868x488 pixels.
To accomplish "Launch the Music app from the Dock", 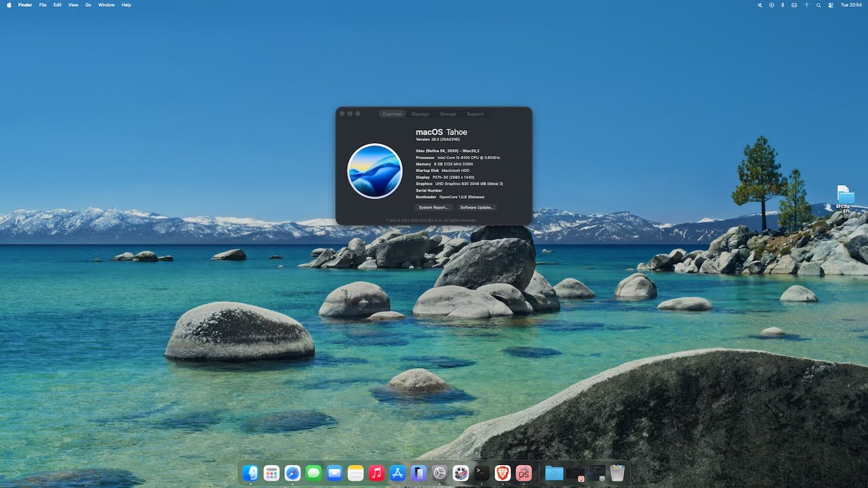I will point(376,473).
